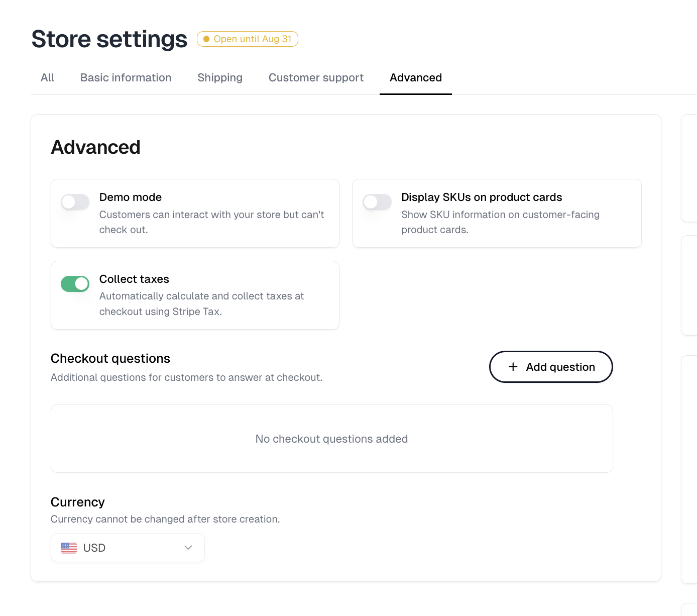Click the Currency cannot be changed notice
697x616 pixels.
(x=165, y=519)
